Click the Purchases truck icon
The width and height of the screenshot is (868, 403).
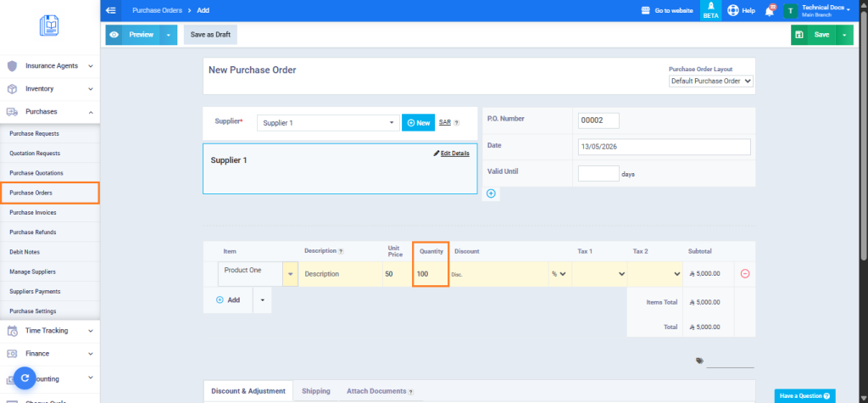[12, 111]
